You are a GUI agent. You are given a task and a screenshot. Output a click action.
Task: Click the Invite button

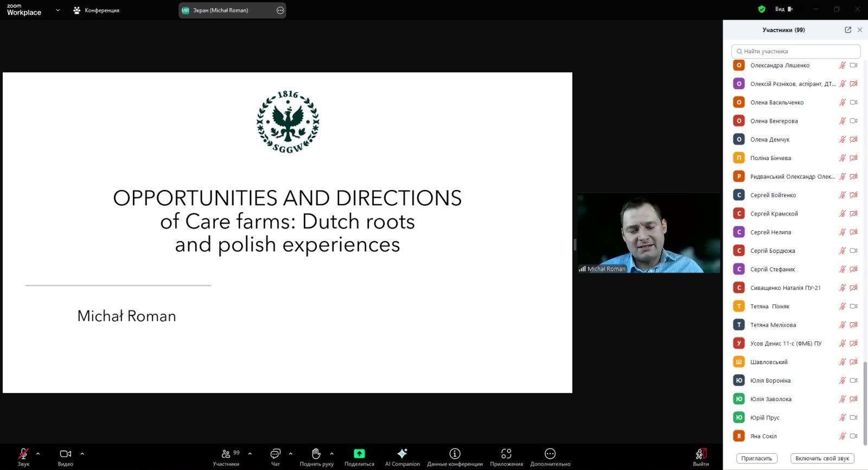coord(756,459)
